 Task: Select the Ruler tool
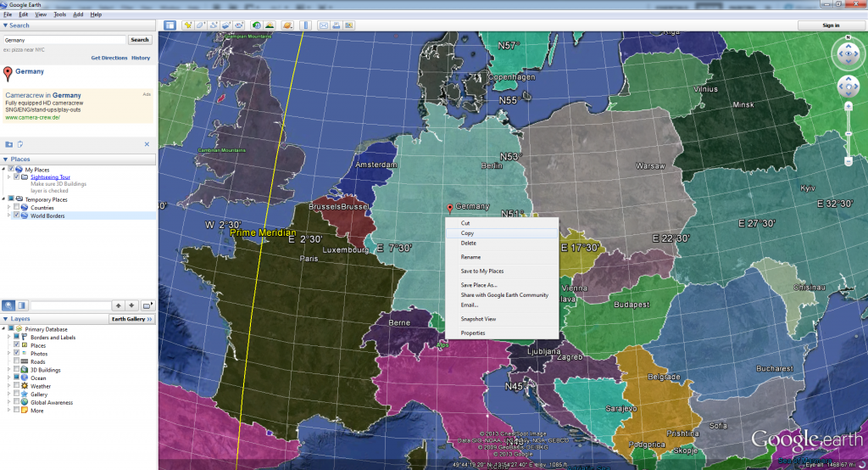[x=305, y=25]
